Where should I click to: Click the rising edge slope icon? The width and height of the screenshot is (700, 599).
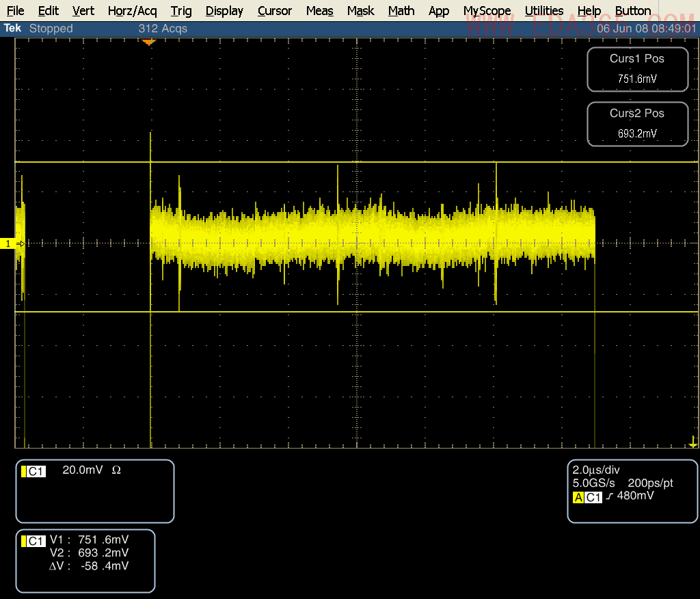click(x=610, y=497)
